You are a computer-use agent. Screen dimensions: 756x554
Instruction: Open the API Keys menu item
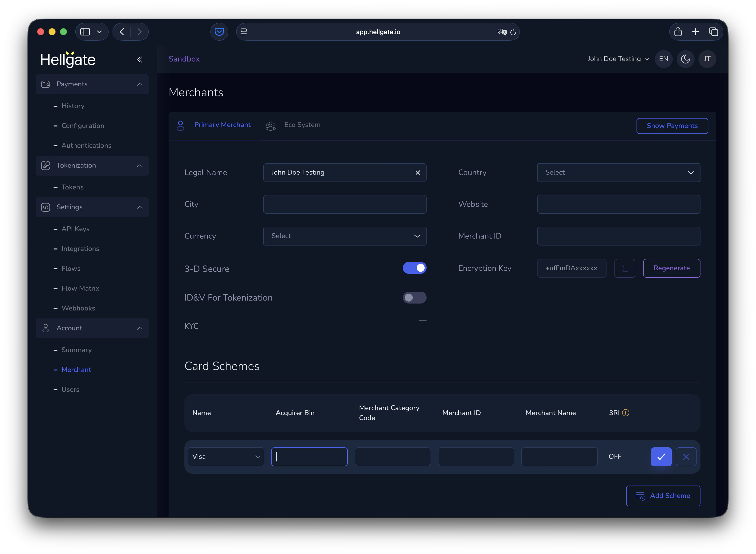coord(75,229)
